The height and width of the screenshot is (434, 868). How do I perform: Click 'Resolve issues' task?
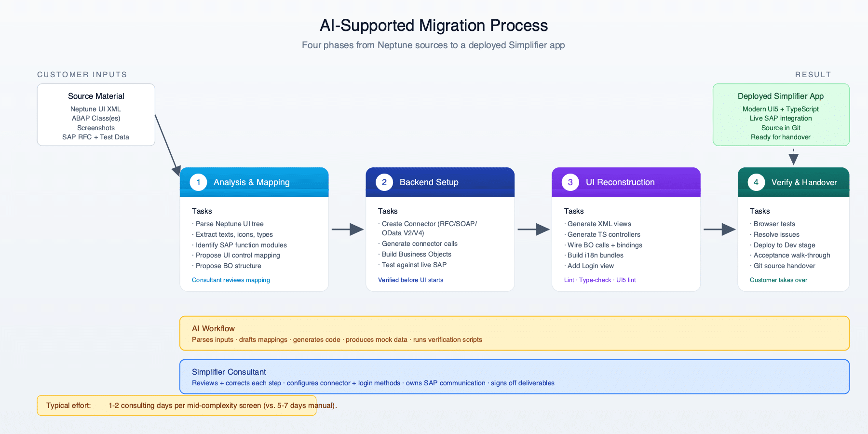(775, 234)
